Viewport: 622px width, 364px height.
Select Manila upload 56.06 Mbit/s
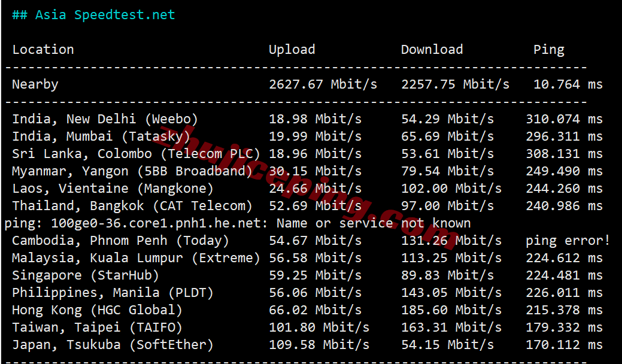tap(315, 293)
